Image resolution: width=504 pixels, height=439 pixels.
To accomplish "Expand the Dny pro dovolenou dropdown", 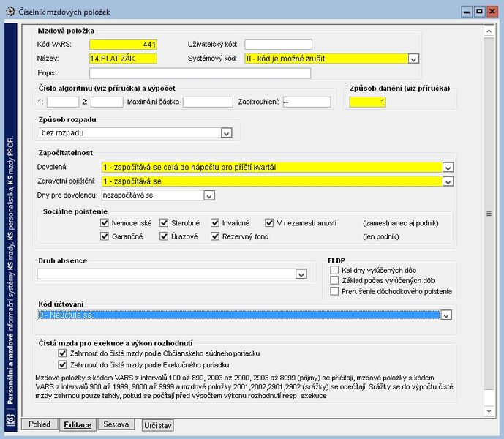I will tap(209, 195).
